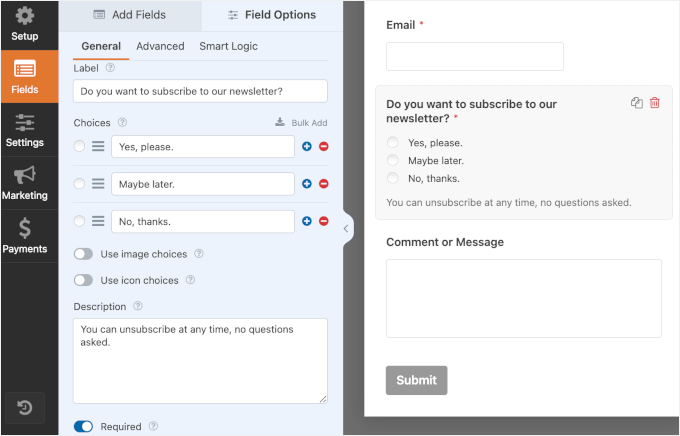This screenshot has width=680, height=436.
Task: Switch to the Field Options tab
Action: point(272,15)
